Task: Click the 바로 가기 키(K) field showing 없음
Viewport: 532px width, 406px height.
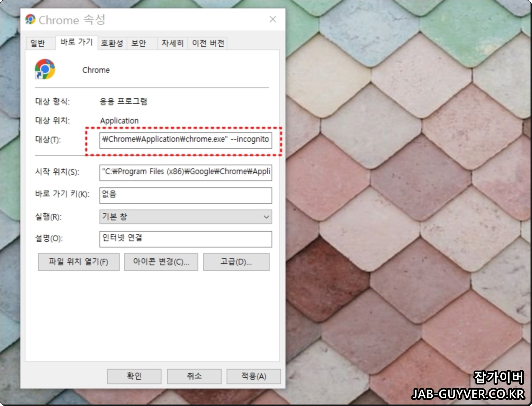Action: click(186, 195)
